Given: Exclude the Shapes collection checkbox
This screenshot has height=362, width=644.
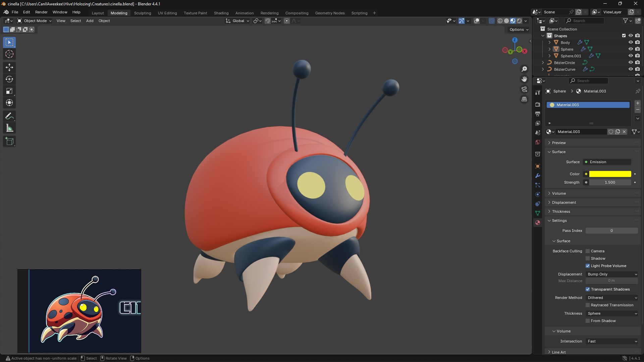Looking at the screenshot, I should (x=624, y=36).
